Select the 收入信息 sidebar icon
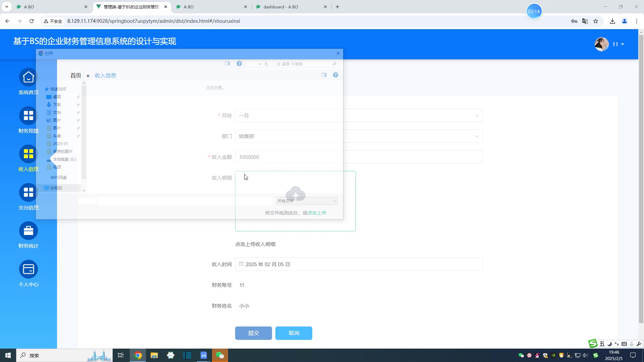Image resolution: width=644 pixels, height=362 pixels. point(29,154)
